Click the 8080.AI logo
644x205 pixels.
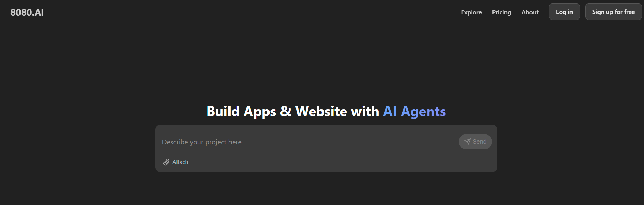tap(27, 12)
